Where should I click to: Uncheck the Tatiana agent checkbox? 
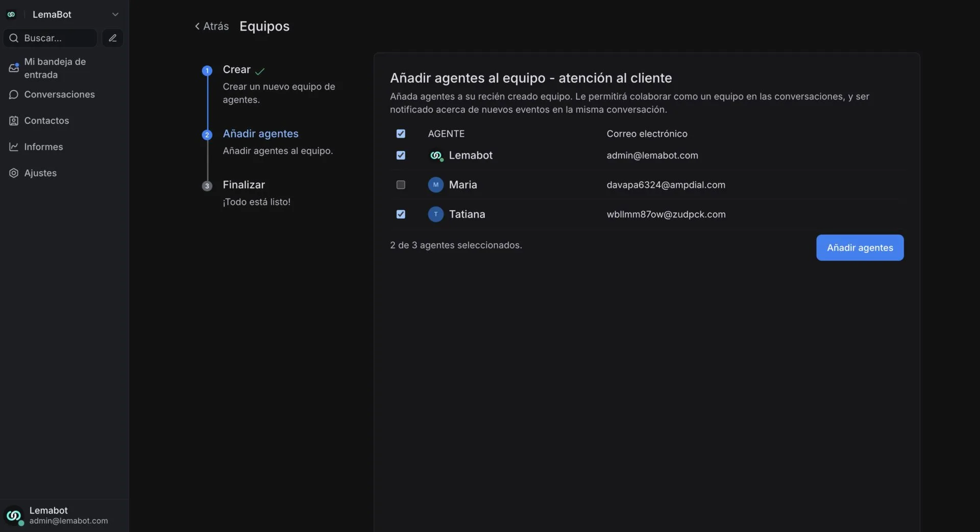click(x=401, y=214)
